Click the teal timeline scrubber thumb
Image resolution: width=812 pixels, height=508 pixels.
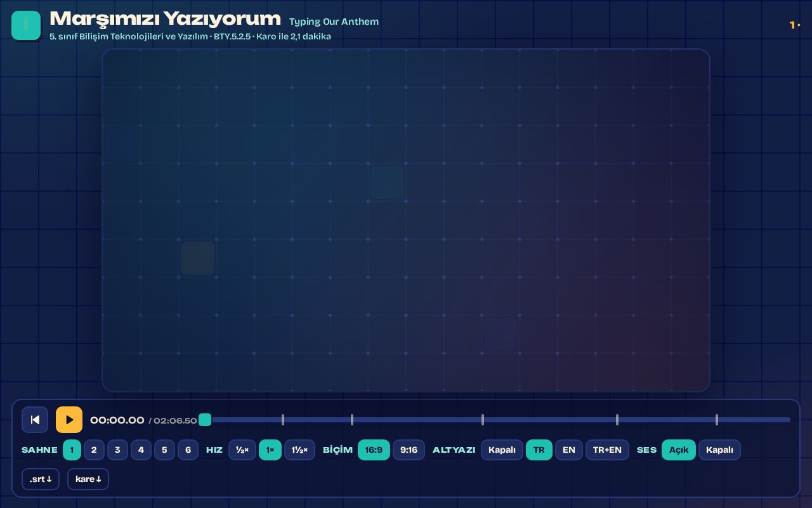click(x=205, y=420)
